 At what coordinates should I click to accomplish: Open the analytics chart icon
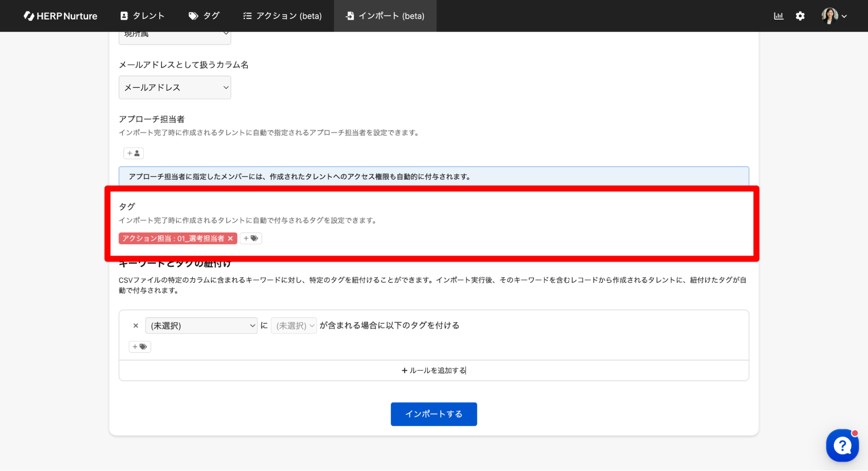coord(778,16)
